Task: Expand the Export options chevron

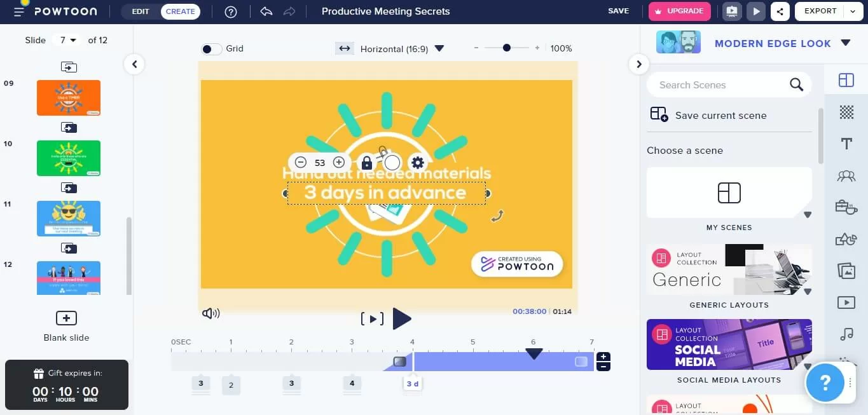Action: pos(853,11)
